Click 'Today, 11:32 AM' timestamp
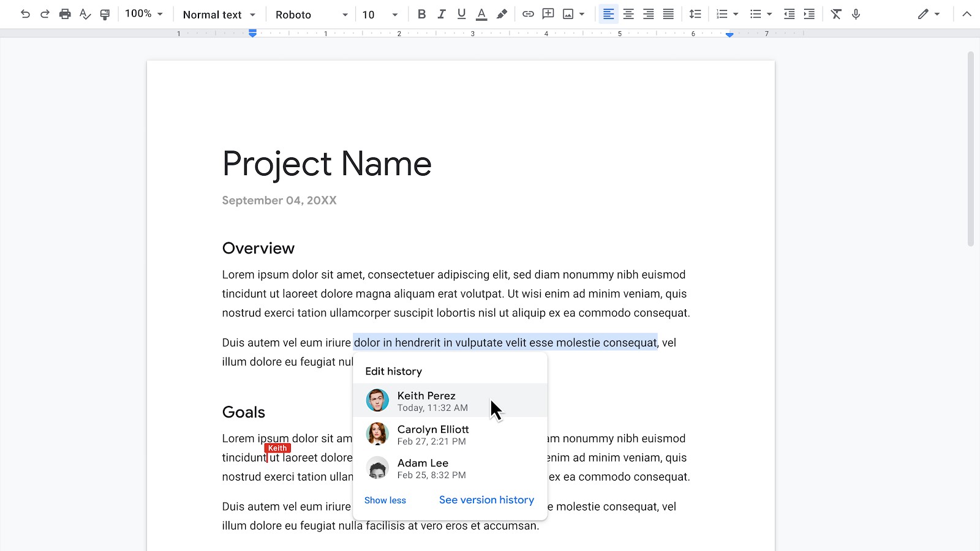Screen dimensions: 980x551 432,408
